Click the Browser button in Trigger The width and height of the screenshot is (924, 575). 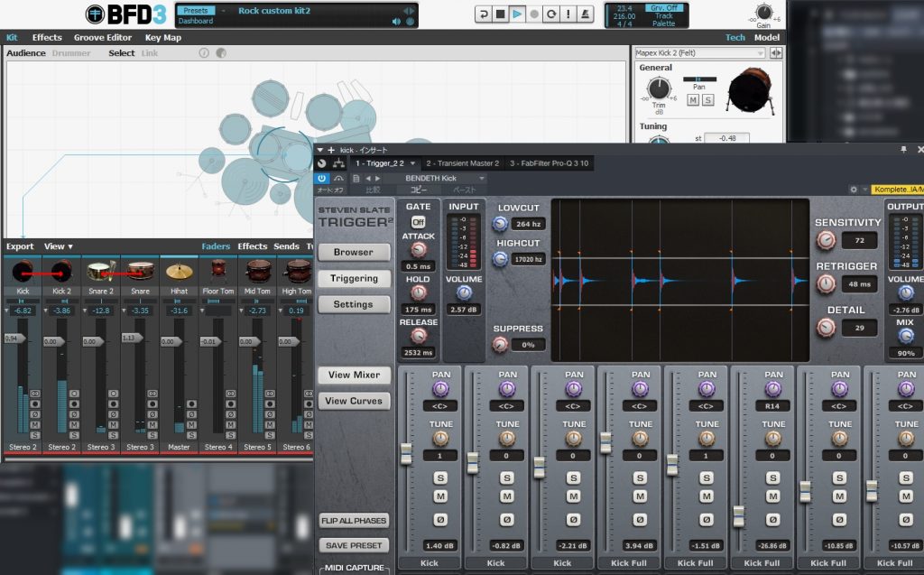[353, 253]
